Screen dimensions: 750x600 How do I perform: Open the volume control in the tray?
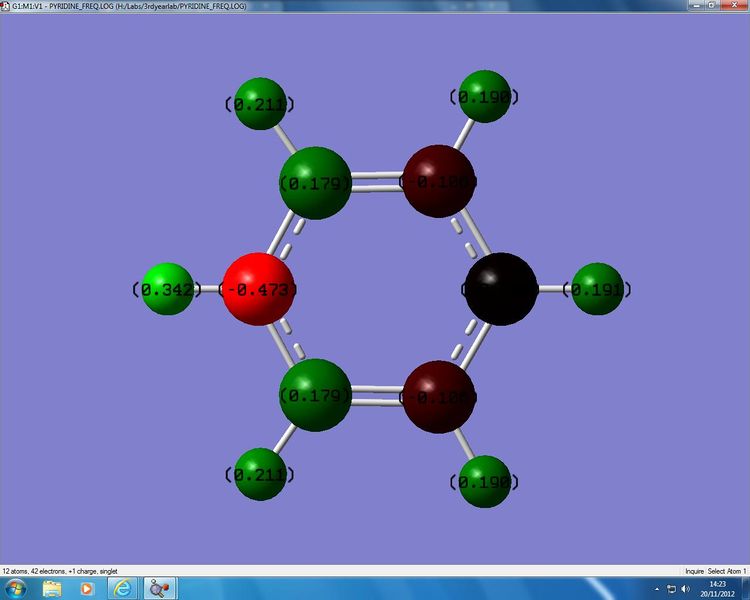coord(685,589)
